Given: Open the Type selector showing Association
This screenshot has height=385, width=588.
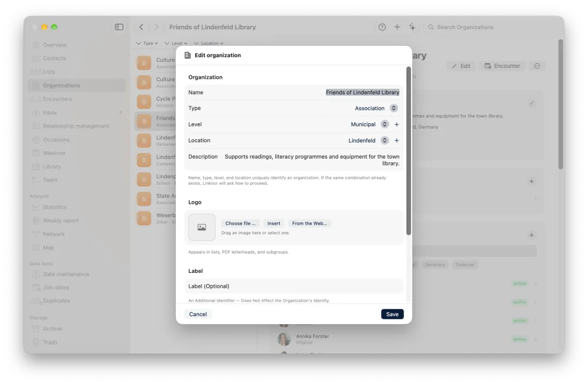Looking at the screenshot, I should pos(376,108).
